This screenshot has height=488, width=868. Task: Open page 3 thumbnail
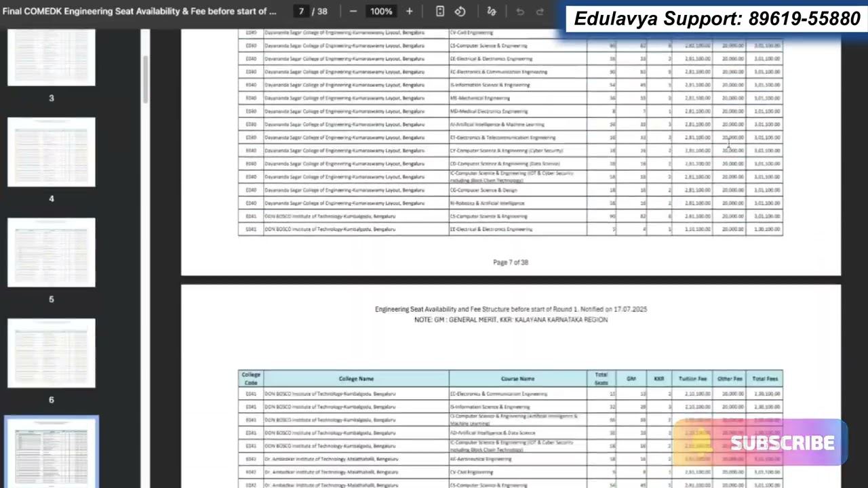point(52,57)
